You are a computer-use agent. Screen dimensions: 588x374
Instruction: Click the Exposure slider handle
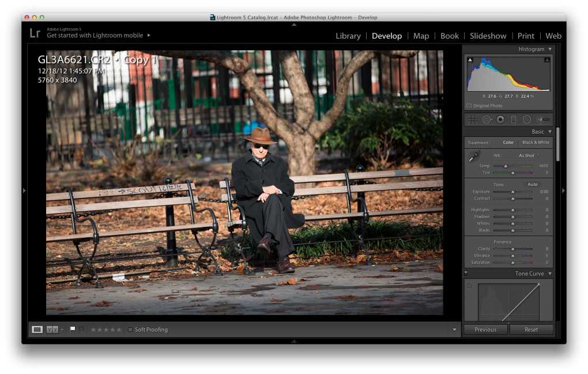pos(512,192)
